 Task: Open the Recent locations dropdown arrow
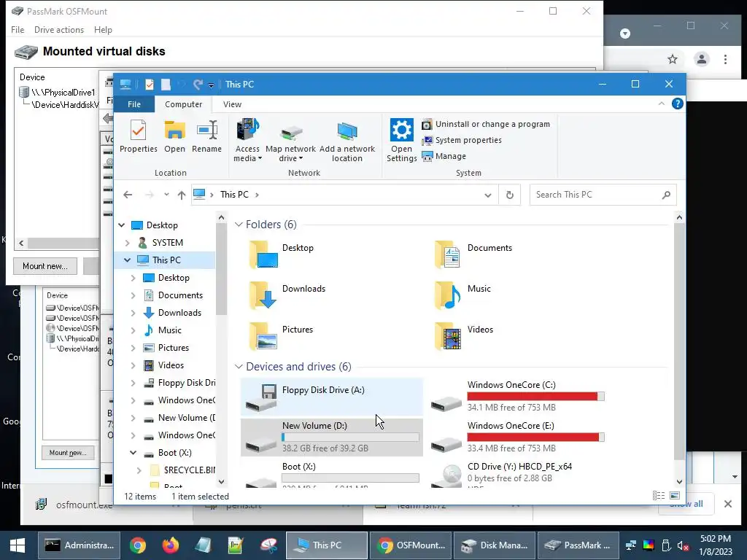click(x=166, y=195)
